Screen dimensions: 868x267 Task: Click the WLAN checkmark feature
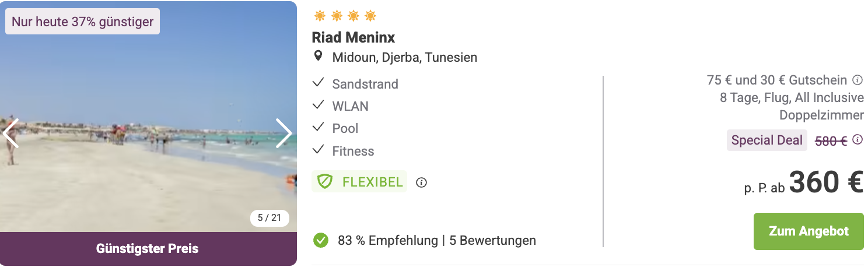pos(341,106)
